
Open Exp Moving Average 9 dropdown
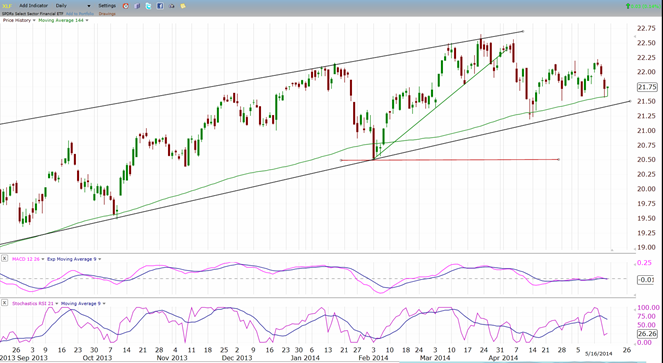100,259
